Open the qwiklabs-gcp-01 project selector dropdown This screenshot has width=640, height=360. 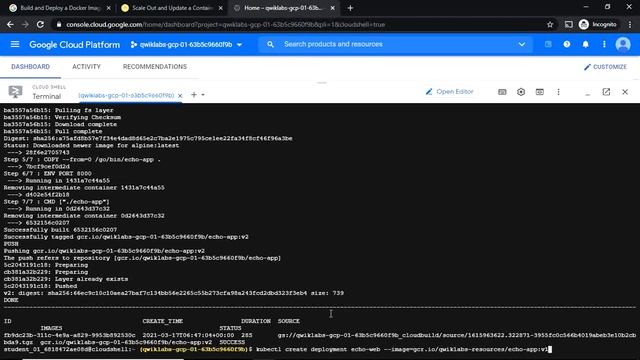point(187,44)
